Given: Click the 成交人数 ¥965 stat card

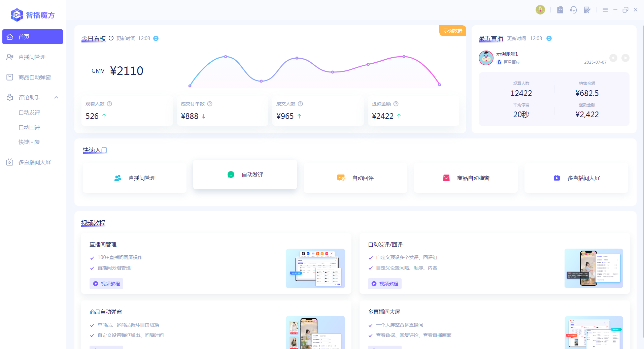Looking at the screenshot, I should pyautogui.click(x=318, y=111).
